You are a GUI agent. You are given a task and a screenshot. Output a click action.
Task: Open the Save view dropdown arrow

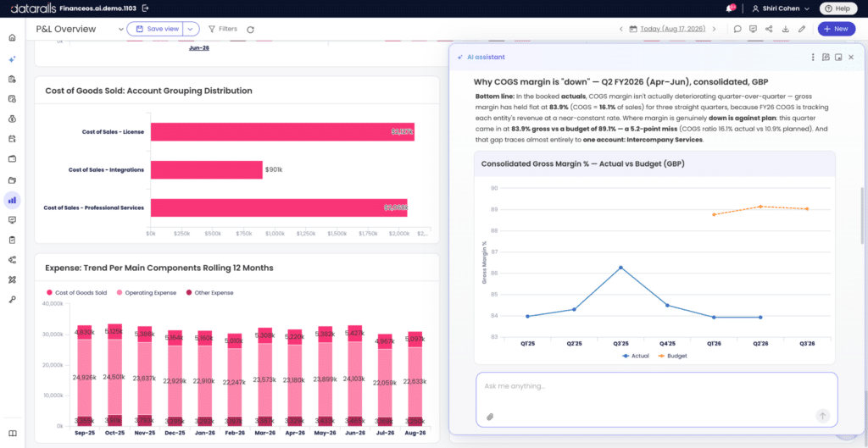click(191, 29)
